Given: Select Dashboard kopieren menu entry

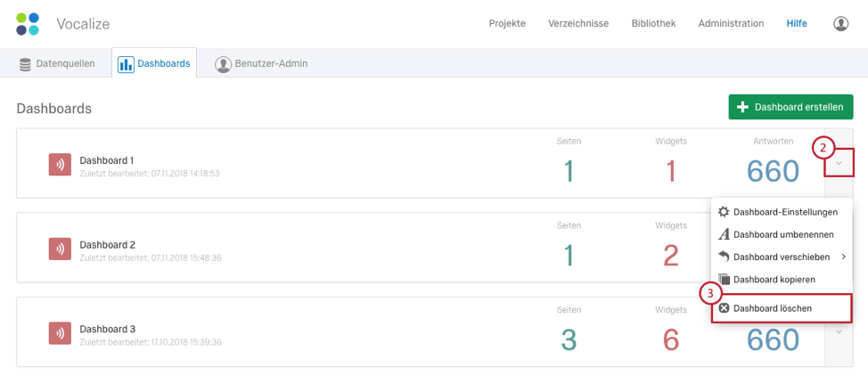Looking at the screenshot, I should (774, 279).
